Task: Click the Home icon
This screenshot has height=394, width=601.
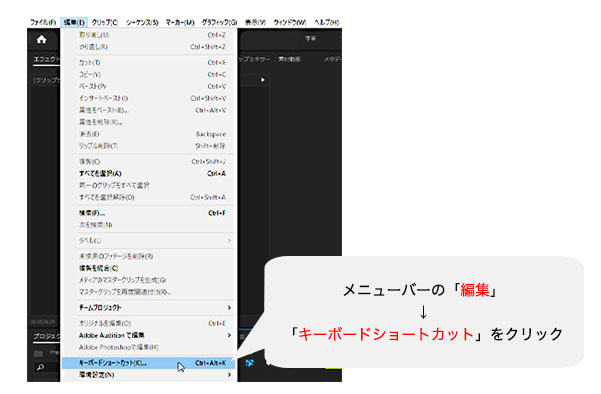Action: point(41,39)
